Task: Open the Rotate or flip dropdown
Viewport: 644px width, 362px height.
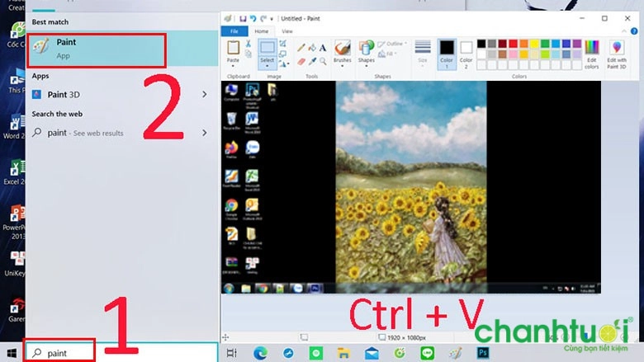Action: pyautogui.click(x=284, y=63)
